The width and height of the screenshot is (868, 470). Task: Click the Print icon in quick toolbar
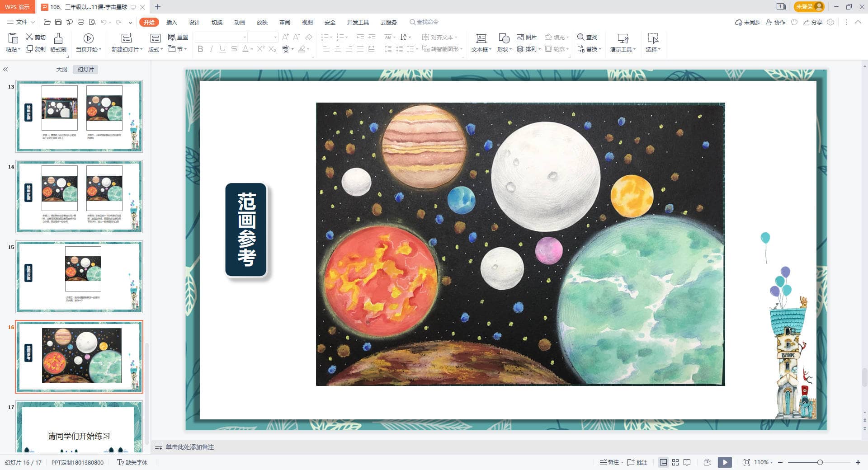[81, 22]
